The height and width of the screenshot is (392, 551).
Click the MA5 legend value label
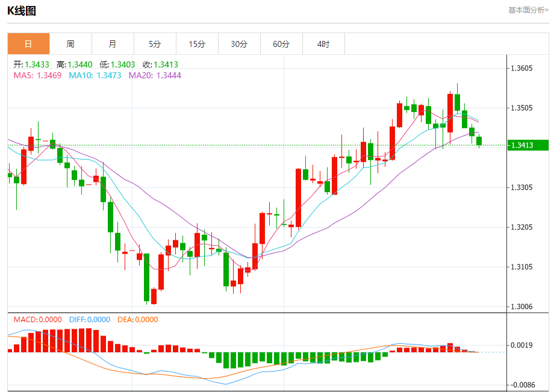coord(37,75)
